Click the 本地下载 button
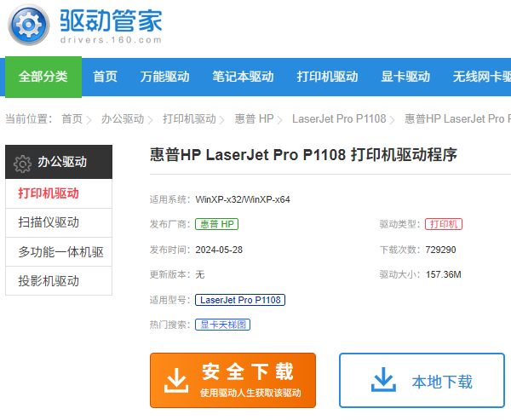This screenshot has height=420, width=511. coord(422,380)
